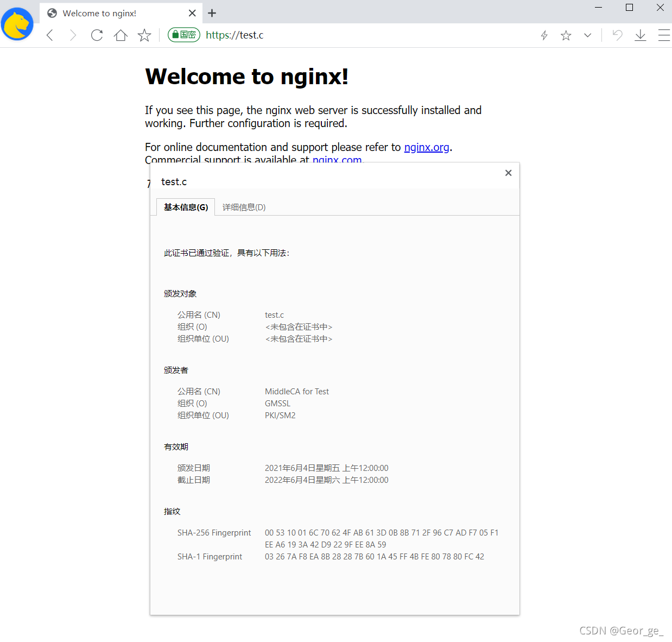Click the common name value test.c
The width and height of the screenshot is (672, 642).
[275, 315]
